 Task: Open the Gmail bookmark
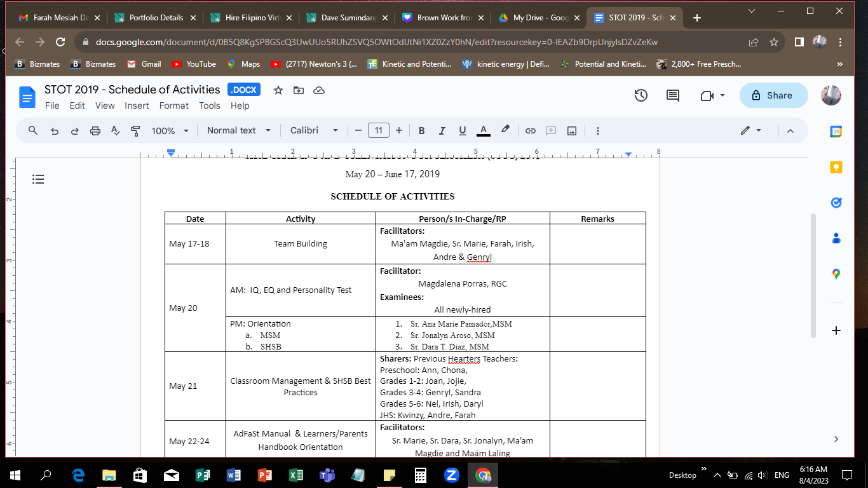pos(144,64)
